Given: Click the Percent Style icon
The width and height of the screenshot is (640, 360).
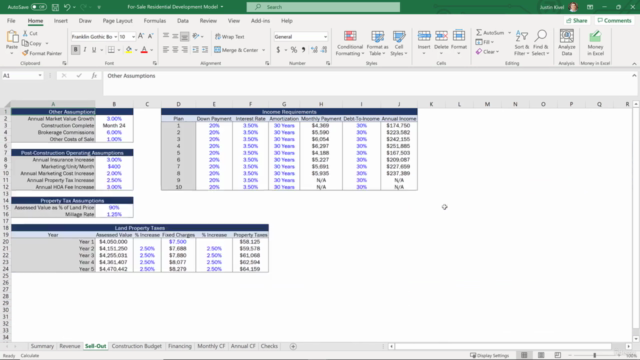Looking at the screenshot, I should [x=293, y=50].
